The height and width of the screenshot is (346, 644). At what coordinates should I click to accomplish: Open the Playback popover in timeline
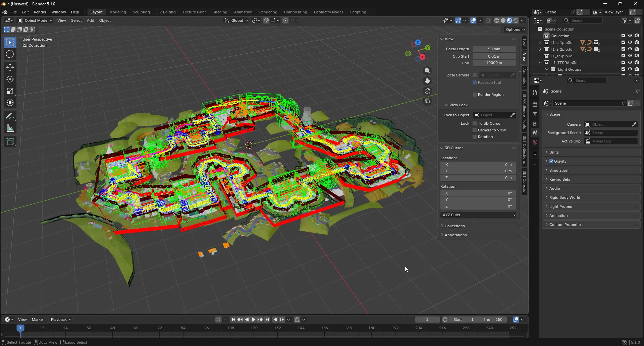tap(61, 320)
